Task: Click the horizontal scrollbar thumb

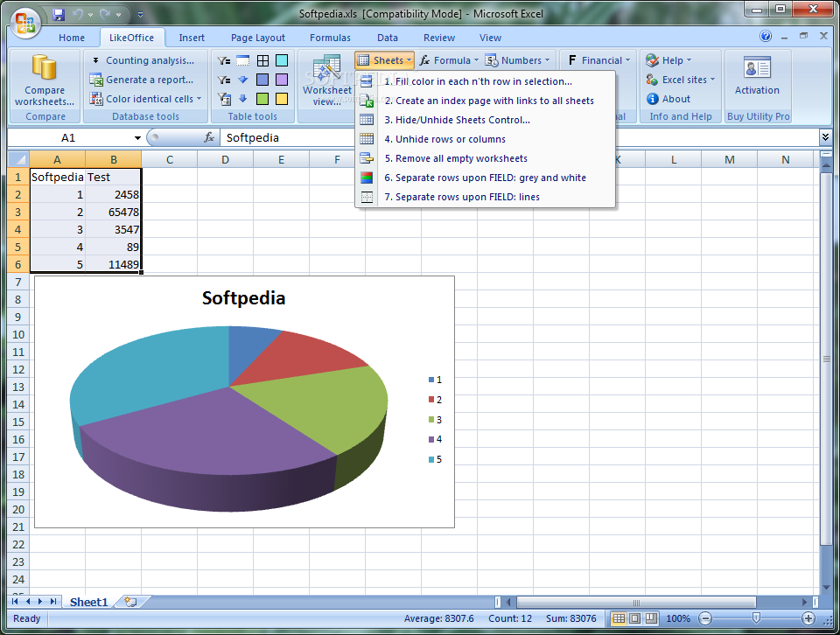Action: pyautogui.click(x=636, y=603)
